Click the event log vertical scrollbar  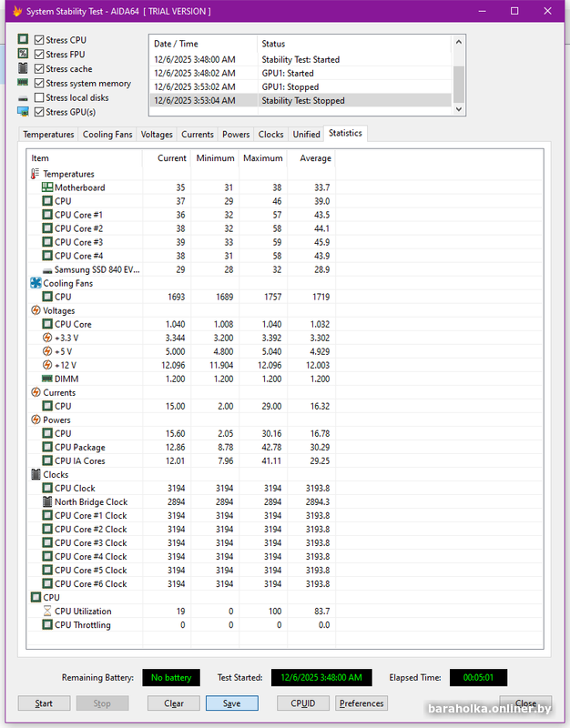458,80
